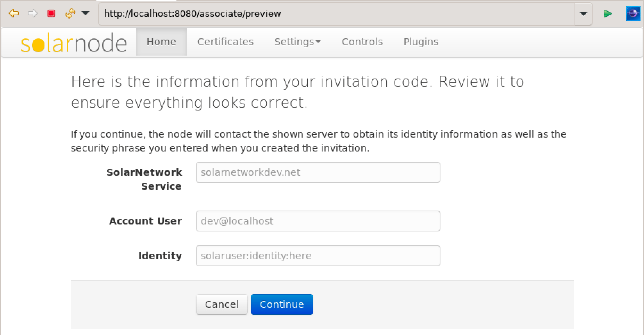Open the address bar history dropdown
Screen dimensions: 644x335
point(583,13)
